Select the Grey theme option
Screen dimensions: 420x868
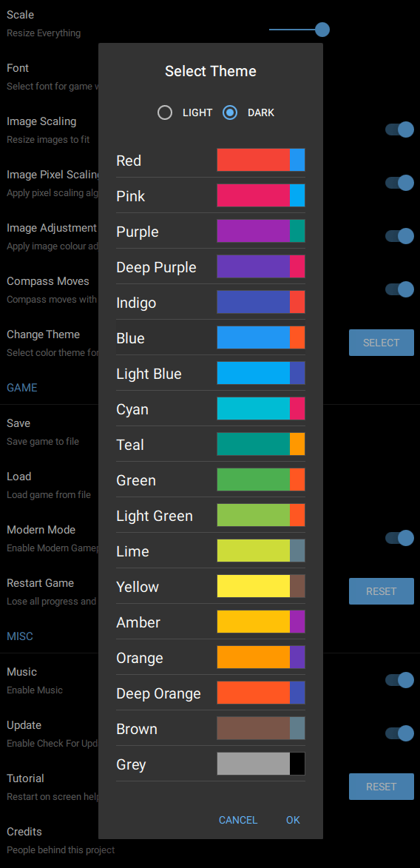click(210, 764)
